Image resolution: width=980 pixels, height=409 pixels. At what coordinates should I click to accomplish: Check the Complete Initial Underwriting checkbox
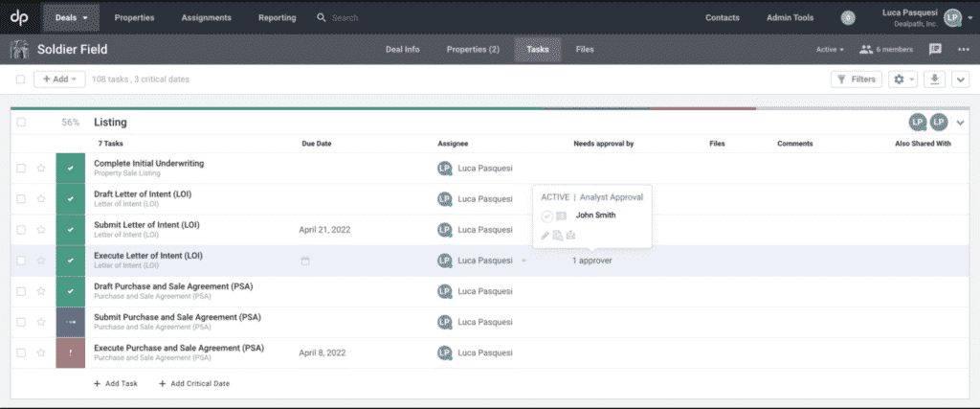tap(21, 169)
